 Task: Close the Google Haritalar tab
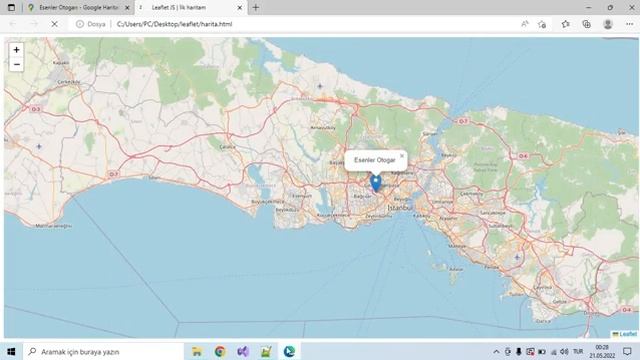click(127, 7)
